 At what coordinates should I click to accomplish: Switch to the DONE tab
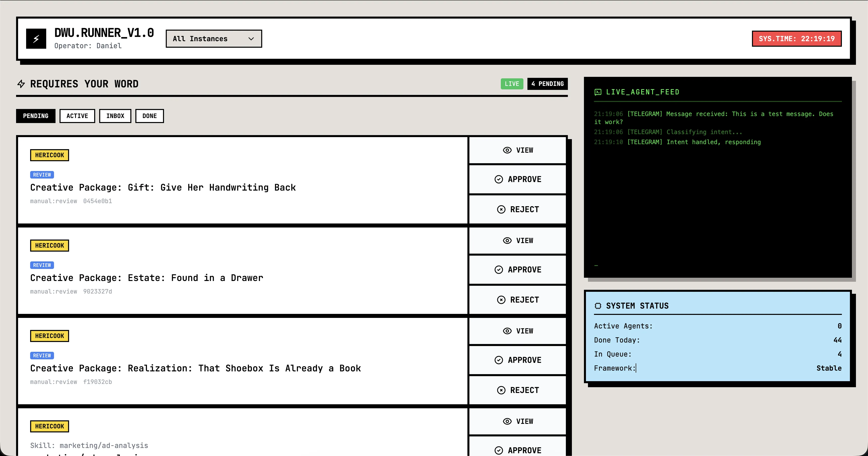click(150, 116)
